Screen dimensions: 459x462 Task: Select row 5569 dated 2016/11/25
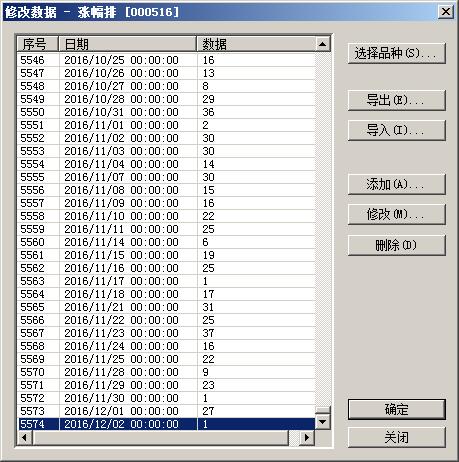tap(166, 359)
